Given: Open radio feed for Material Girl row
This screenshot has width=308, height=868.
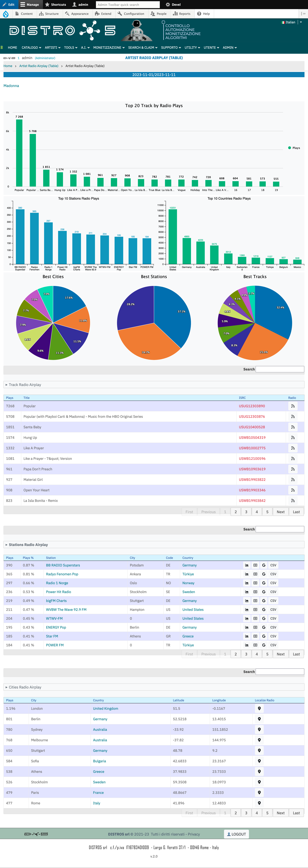Looking at the screenshot, I should click(293, 479).
